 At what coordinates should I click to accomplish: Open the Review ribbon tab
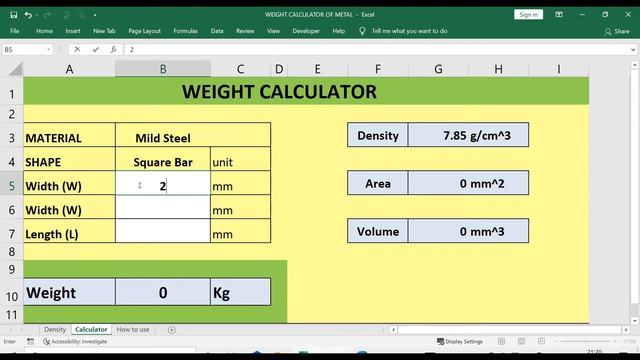pos(245,31)
